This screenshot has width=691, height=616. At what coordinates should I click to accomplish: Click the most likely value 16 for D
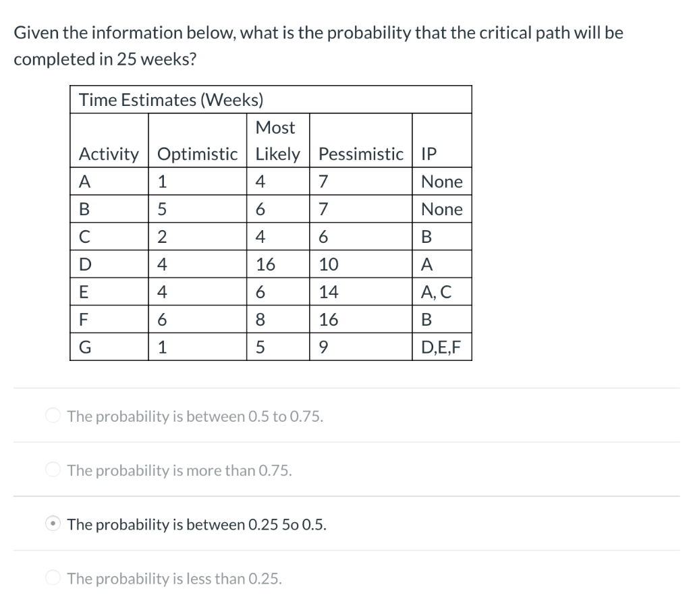[266, 264]
